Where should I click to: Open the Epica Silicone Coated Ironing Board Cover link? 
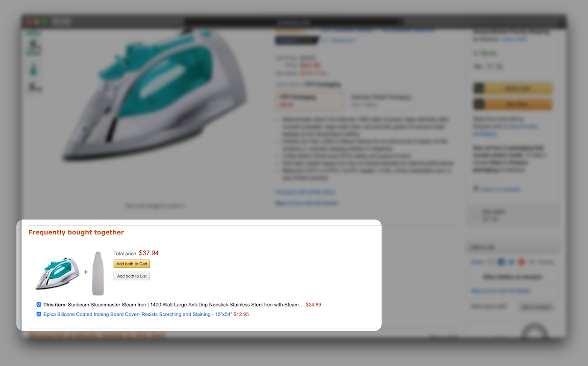138,314
